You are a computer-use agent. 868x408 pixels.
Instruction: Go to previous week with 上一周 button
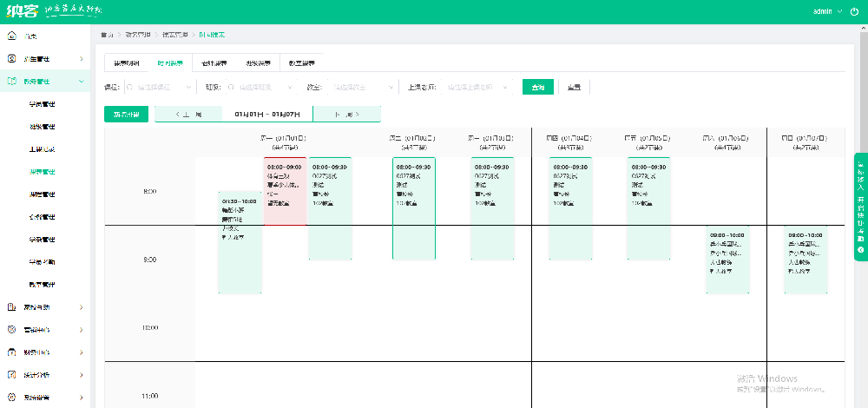click(188, 115)
